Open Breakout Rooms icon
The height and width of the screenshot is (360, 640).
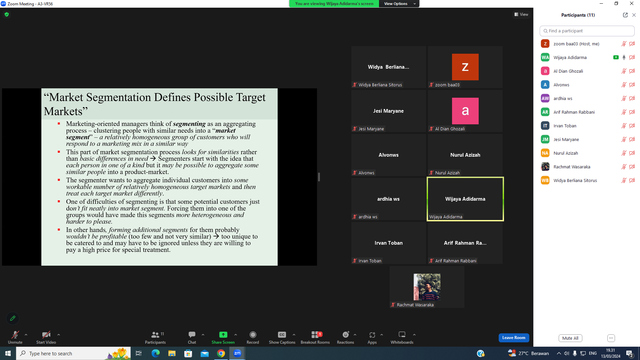[x=315, y=335]
